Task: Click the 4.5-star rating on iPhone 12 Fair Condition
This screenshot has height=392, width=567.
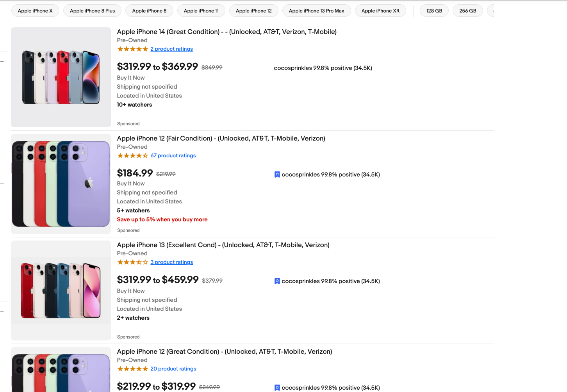Action: click(132, 155)
